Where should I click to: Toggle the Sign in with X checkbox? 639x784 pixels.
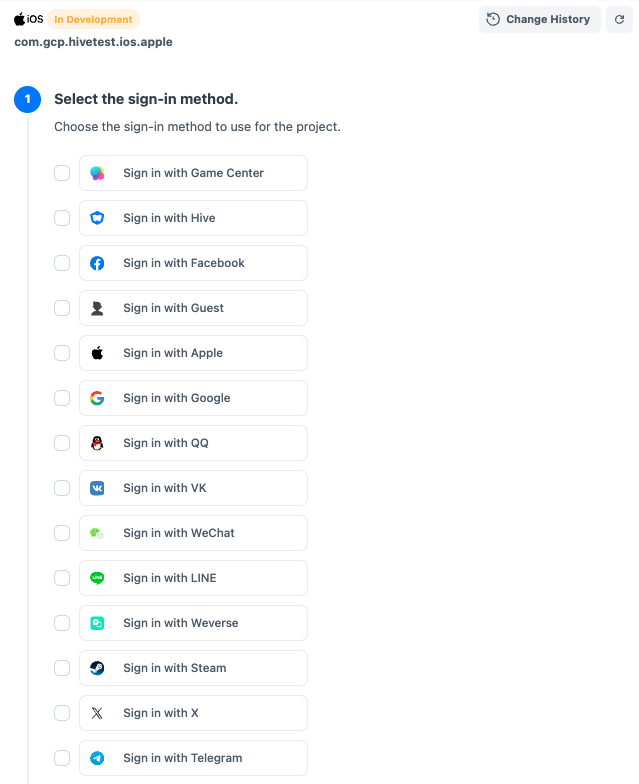tap(62, 713)
